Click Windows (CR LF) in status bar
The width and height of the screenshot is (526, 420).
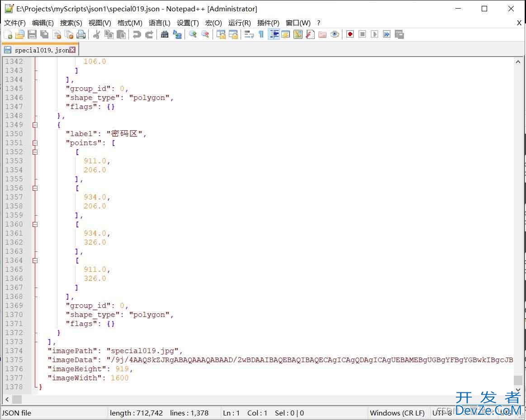[x=397, y=413]
